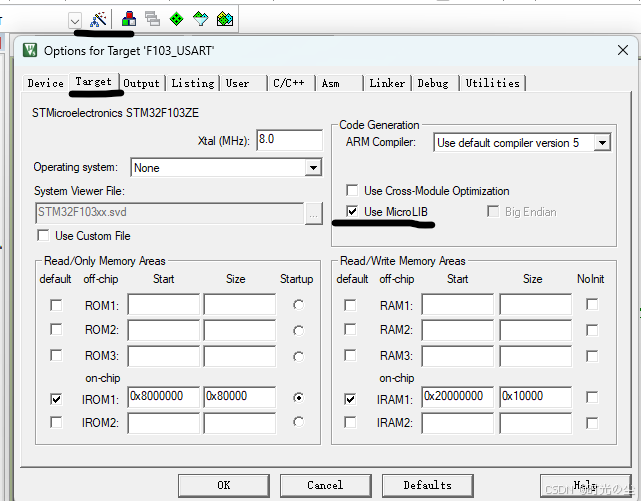The image size is (641, 501).
Task: Expand the Operating system dropdown
Action: 313,168
